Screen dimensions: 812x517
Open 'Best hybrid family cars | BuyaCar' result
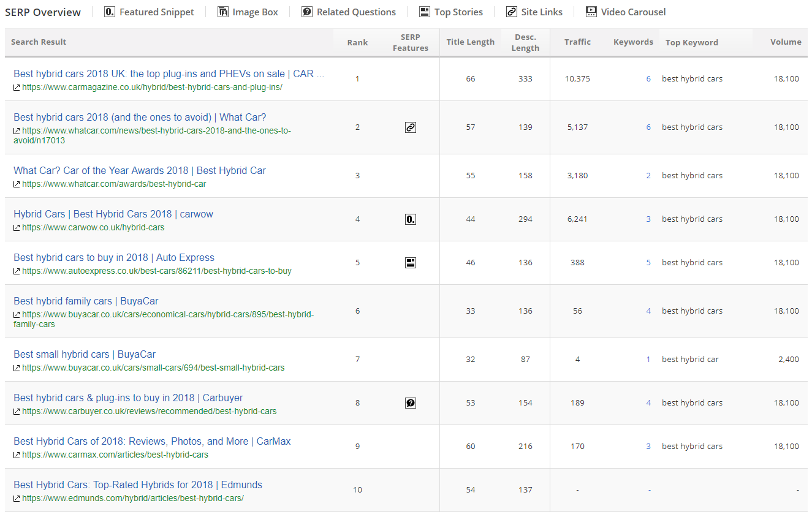86,301
